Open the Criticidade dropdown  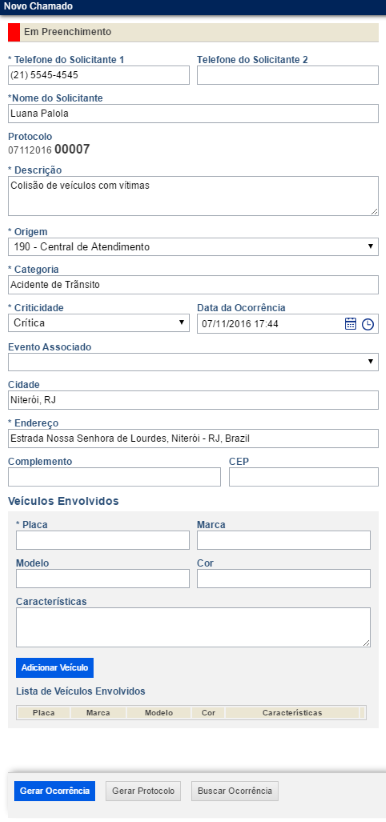point(99,323)
